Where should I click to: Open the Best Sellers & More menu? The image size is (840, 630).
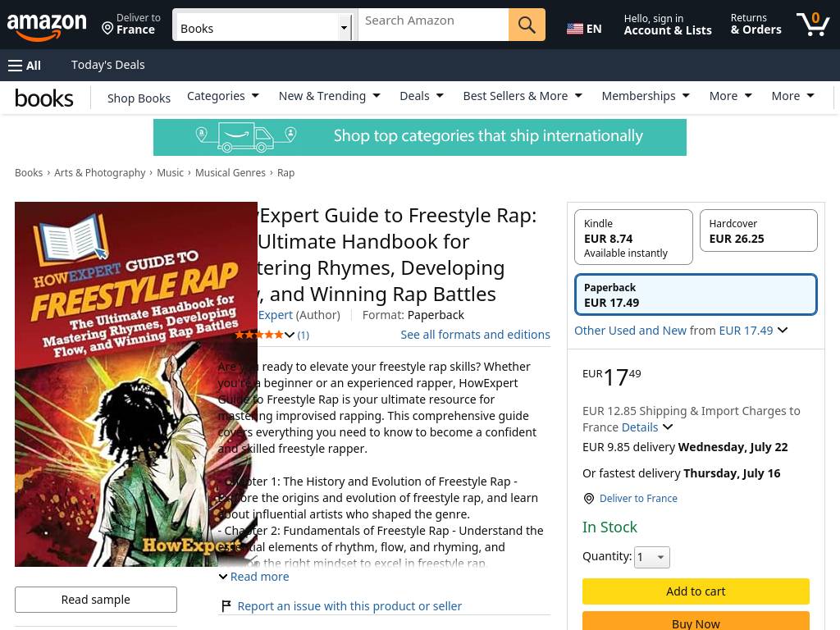click(x=523, y=96)
